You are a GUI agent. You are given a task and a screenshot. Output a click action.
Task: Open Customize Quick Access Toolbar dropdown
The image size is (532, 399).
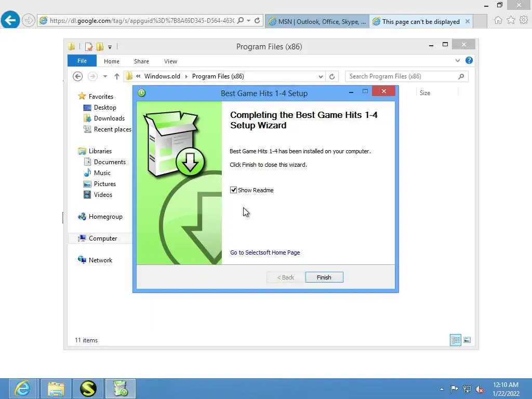tap(110, 47)
